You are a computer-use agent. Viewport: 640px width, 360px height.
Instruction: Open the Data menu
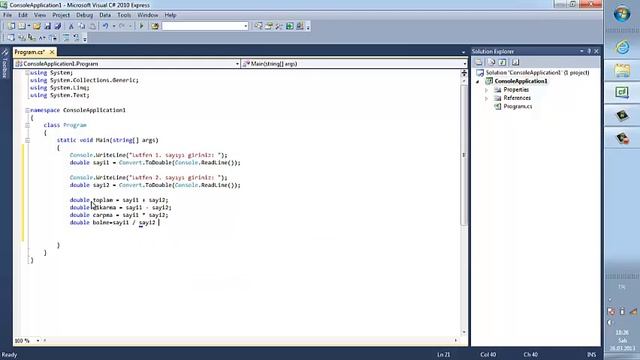(105, 15)
